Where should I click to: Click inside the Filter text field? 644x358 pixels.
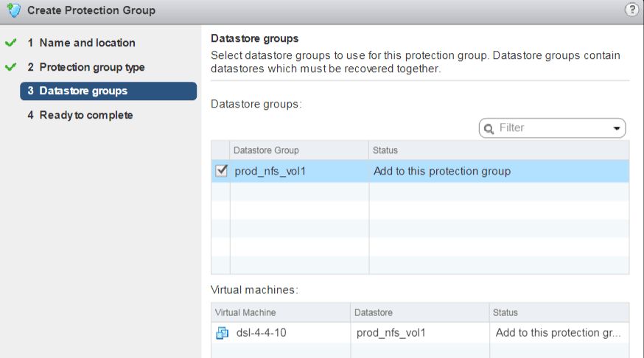point(553,128)
